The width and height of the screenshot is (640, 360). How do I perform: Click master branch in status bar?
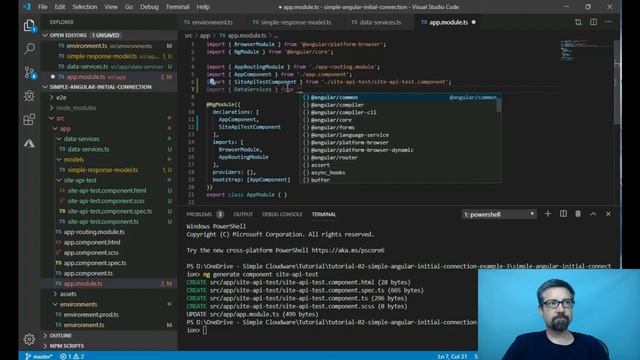(x=39, y=356)
